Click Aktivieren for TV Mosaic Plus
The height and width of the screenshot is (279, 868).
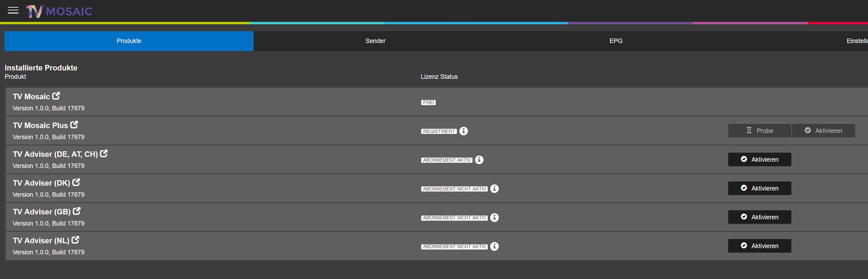click(x=823, y=130)
